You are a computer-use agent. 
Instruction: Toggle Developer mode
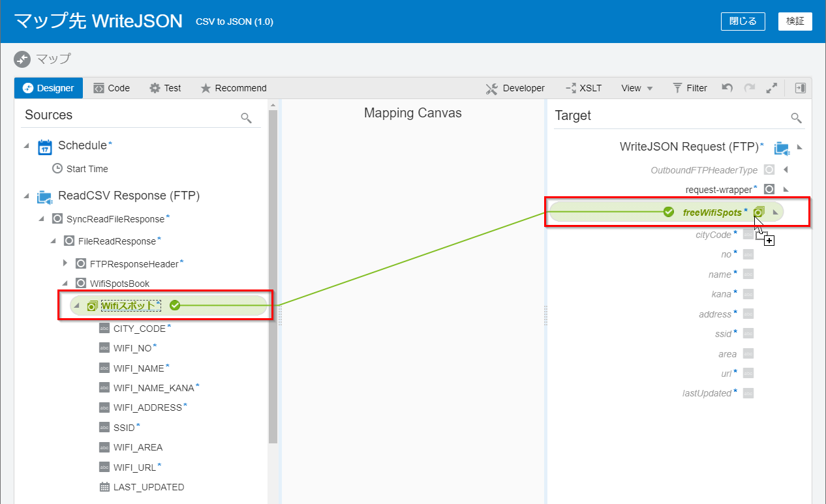[515, 88]
